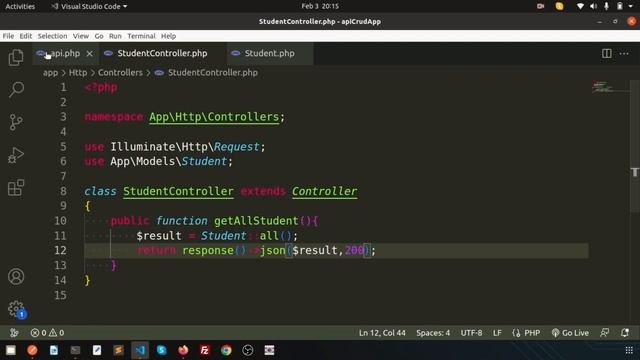Open the editor More Actions ellipsis

pos(624,53)
